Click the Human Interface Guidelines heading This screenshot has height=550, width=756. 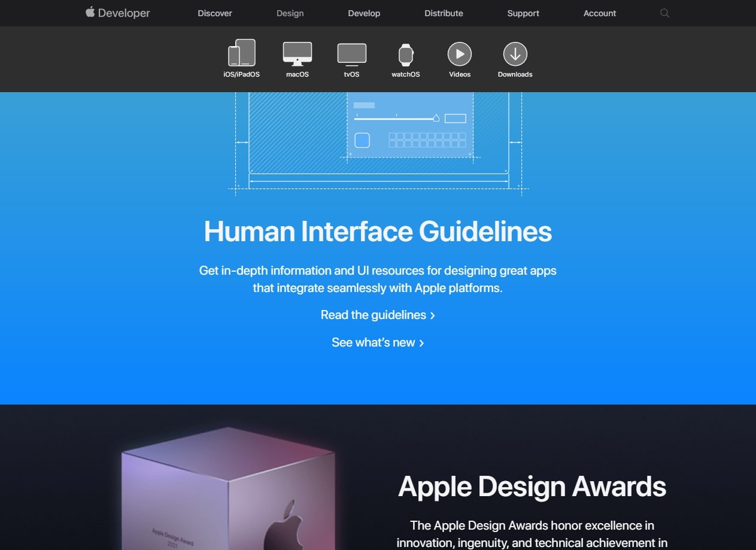point(378,231)
